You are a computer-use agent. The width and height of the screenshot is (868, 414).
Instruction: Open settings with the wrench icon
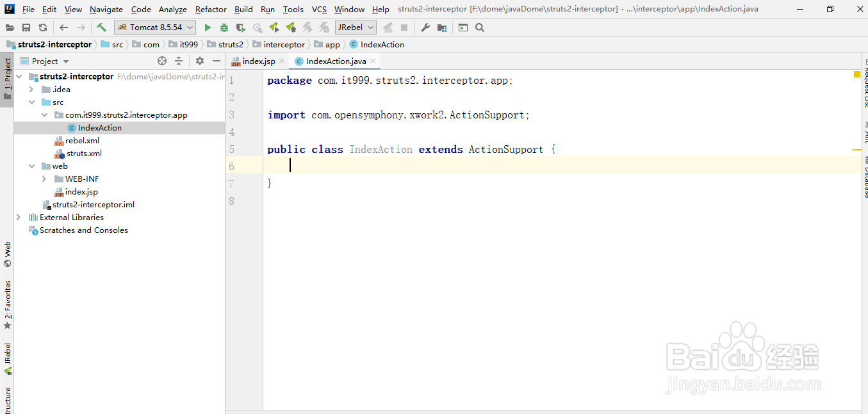pyautogui.click(x=425, y=28)
